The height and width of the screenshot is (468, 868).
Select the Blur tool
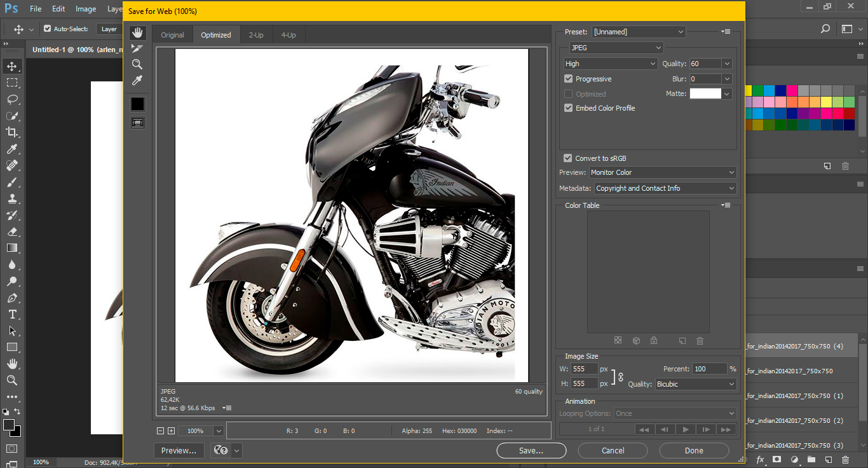12,265
